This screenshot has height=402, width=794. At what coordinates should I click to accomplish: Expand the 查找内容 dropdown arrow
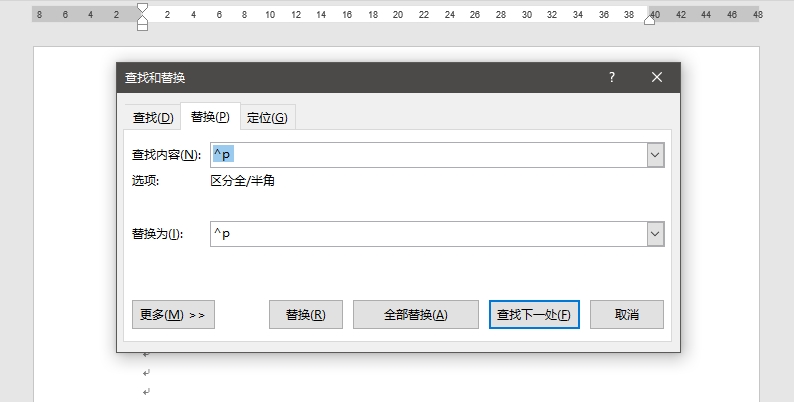tap(656, 155)
